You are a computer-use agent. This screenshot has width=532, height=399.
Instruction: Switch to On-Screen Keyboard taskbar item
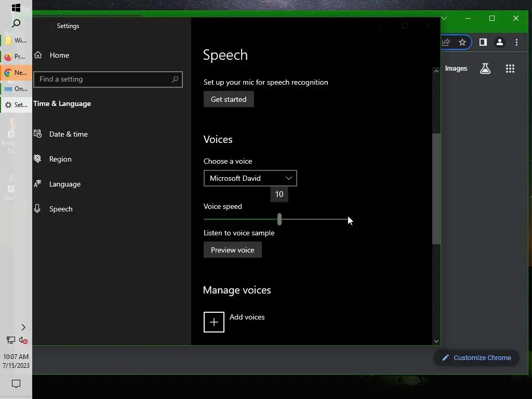[x=16, y=89]
